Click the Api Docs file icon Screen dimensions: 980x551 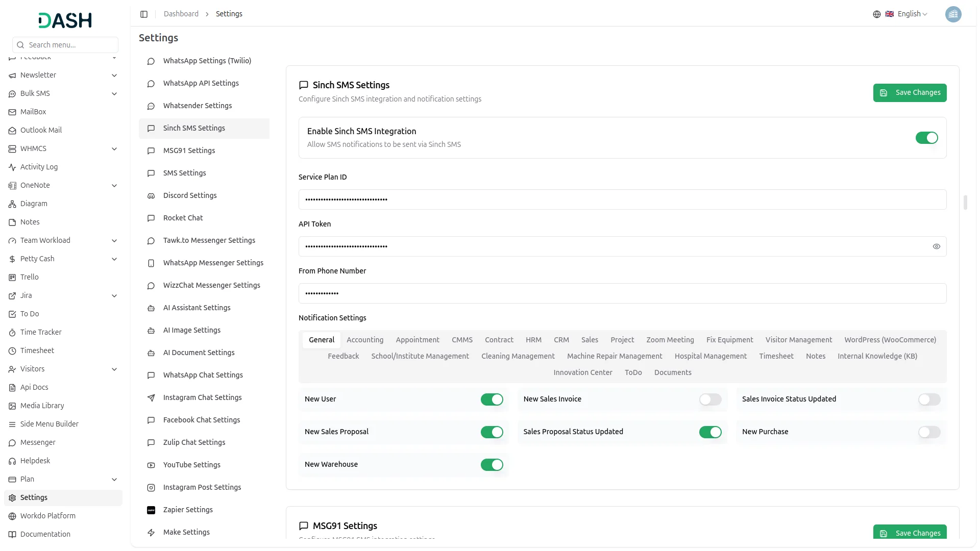(x=12, y=388)
